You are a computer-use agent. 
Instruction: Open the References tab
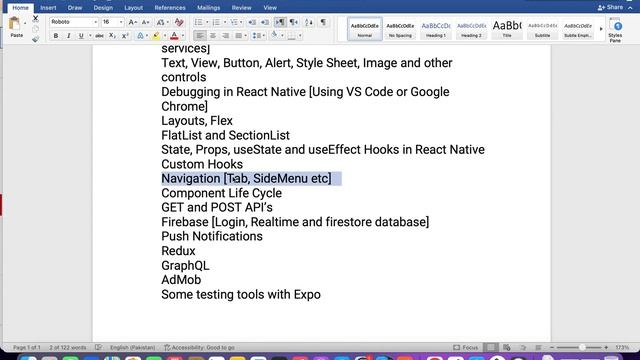(170, 8)
